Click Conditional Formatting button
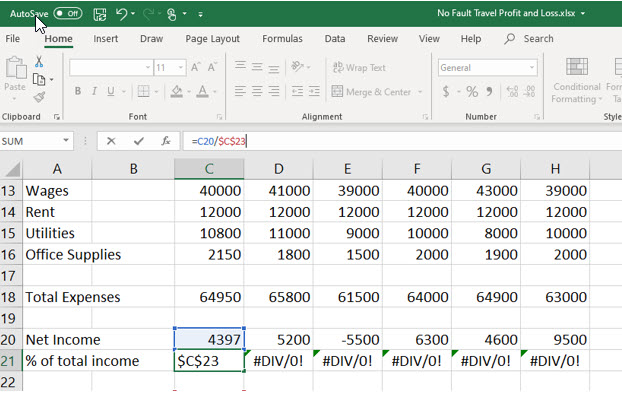 576,81
